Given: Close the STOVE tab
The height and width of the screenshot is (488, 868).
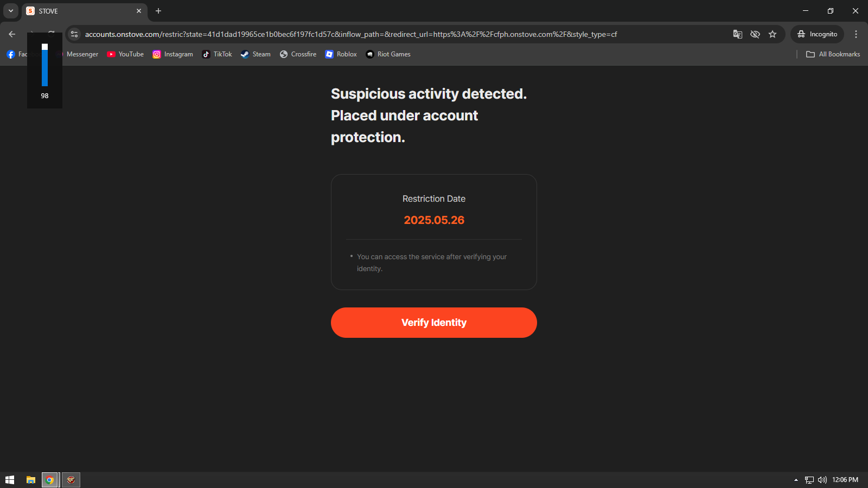Looking at the screenshot, I should tap(139, 11).
